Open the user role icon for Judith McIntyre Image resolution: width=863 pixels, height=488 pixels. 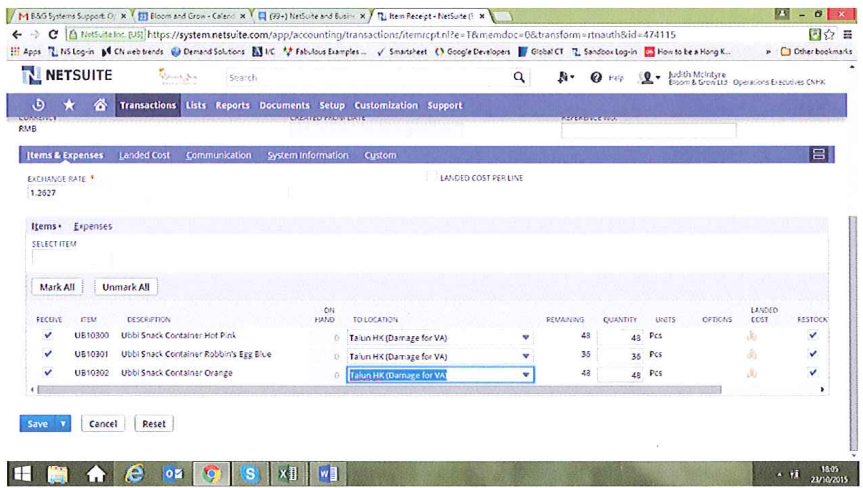(648, 78)
